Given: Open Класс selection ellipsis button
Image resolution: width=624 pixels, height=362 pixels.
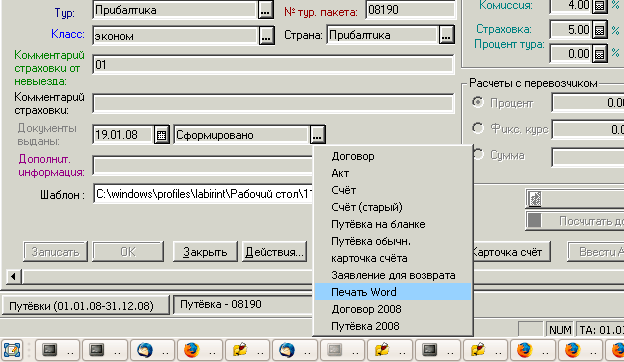Looking at the screenshot, I should [266, 36].
